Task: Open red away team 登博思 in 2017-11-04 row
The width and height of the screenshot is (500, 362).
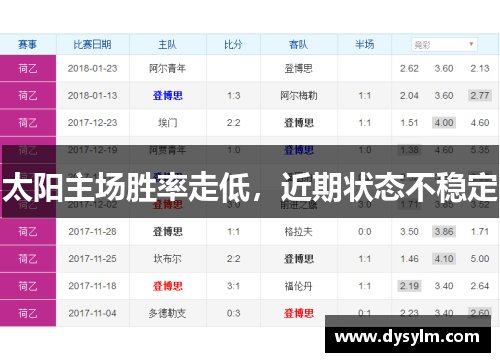Action: pyautogui.click(x=299, y=313)
